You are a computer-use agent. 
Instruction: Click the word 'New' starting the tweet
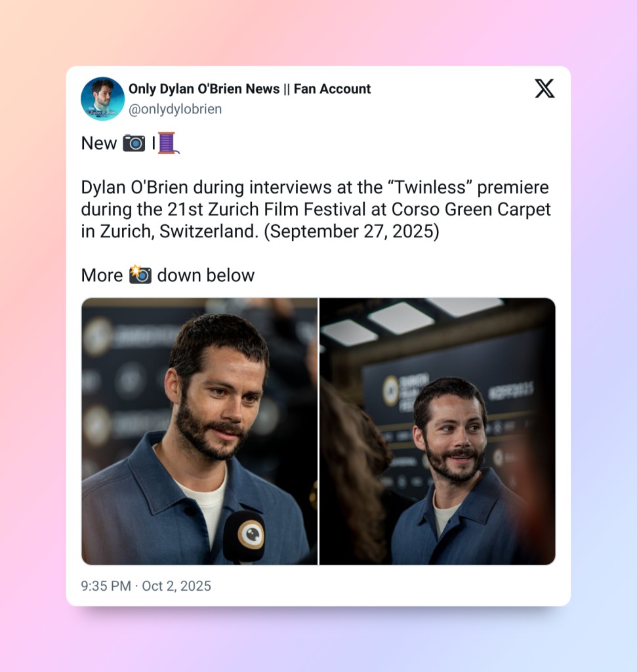(x=98, y=143)
